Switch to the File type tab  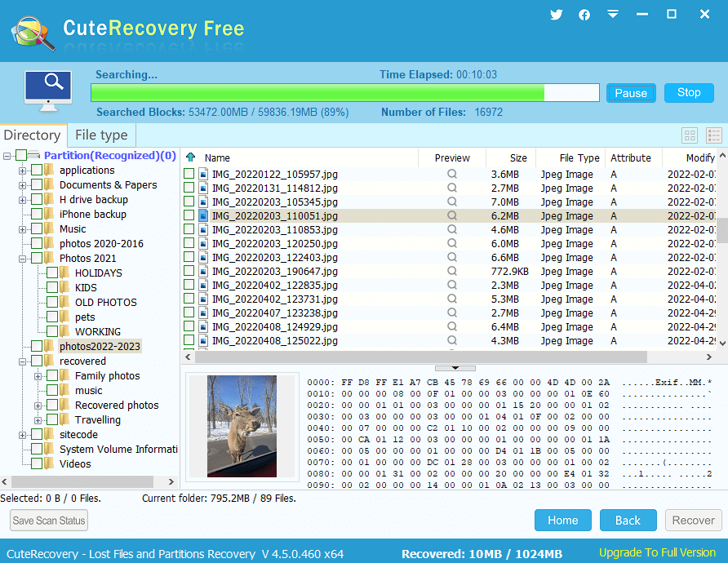coord(101,135)
